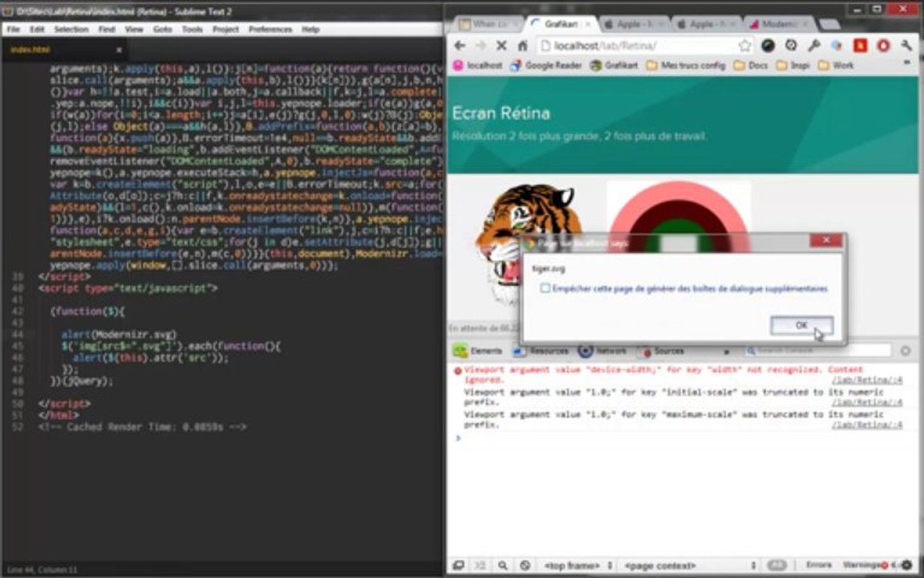Switch to the first Apple Chrome tab
Screen dimensions: 924x578
tap(634, 24)
